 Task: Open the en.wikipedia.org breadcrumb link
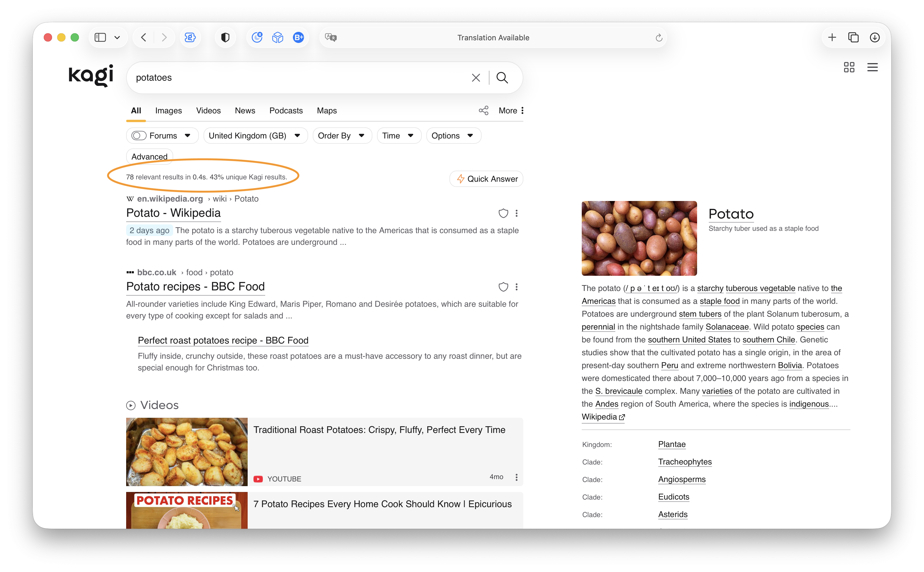coord(170,199)
